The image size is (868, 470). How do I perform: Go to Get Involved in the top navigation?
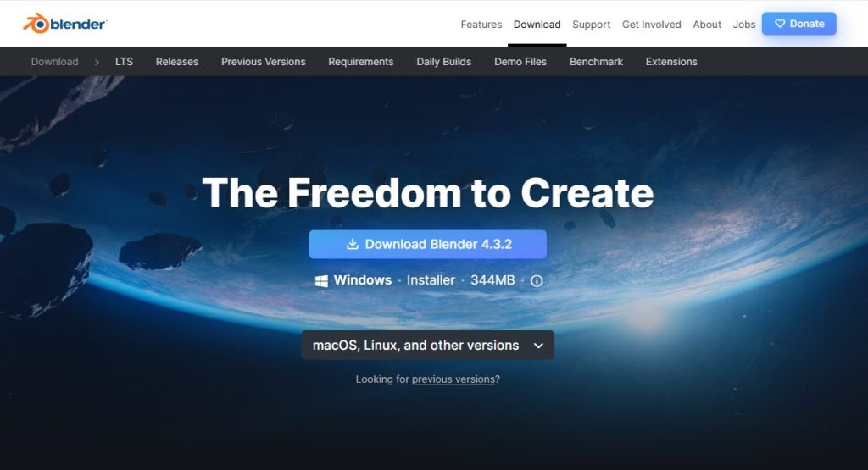point(652,25)
